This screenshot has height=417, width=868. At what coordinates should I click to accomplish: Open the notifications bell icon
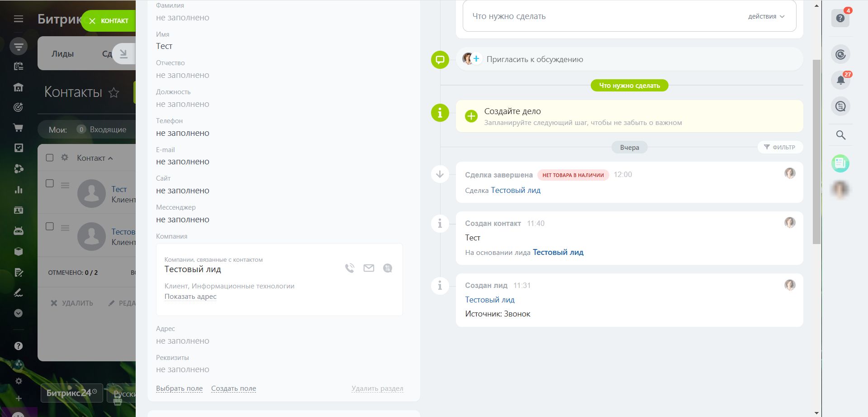(x=840, y=80)
